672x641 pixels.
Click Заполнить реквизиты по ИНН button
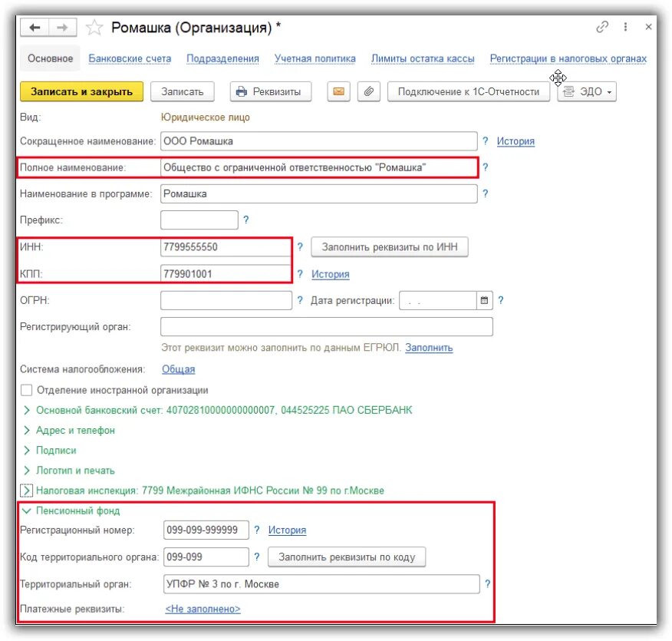click(390, 247)
